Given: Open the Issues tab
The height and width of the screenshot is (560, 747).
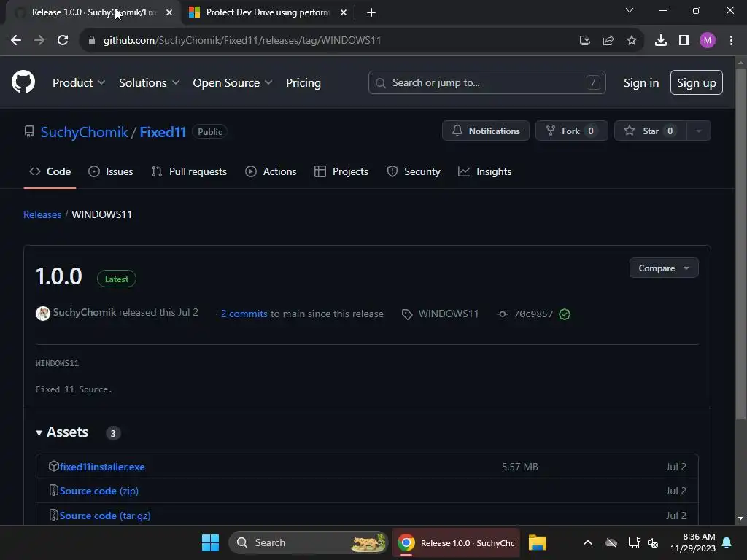Looking at the screenshot, I should [111, 171].
